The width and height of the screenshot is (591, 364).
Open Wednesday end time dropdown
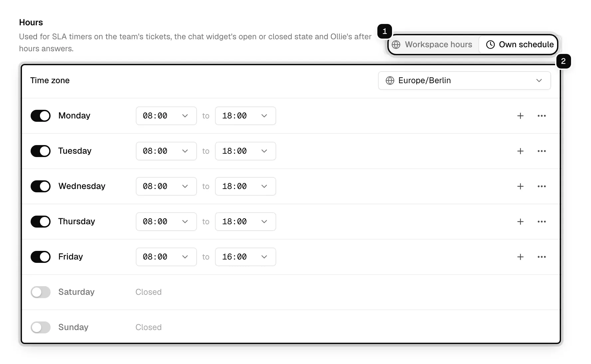(x=246, y=186)
